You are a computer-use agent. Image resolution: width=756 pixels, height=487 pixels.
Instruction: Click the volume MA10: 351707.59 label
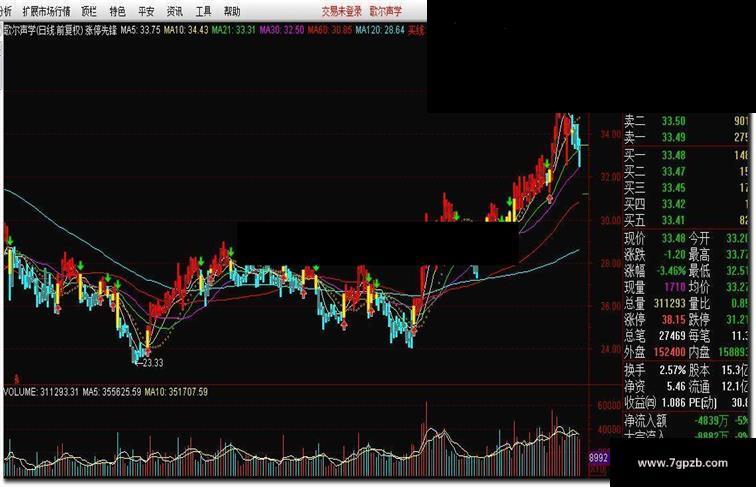tap(176, 392)
